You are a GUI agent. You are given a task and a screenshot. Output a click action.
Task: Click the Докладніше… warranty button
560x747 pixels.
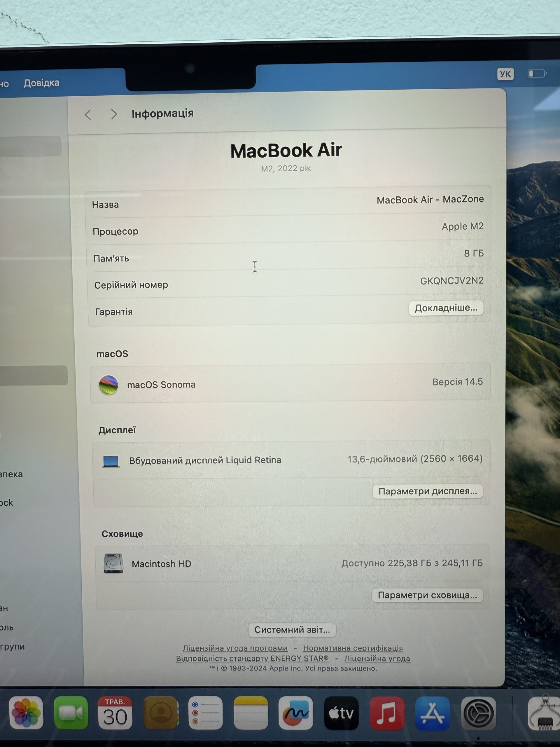click(x=446, y=308)
